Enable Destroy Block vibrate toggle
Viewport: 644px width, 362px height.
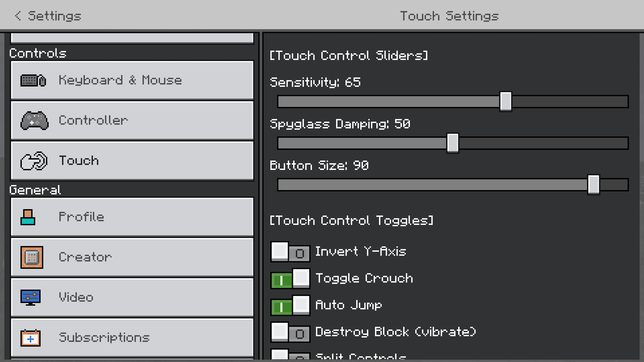(x=290, y=333)
